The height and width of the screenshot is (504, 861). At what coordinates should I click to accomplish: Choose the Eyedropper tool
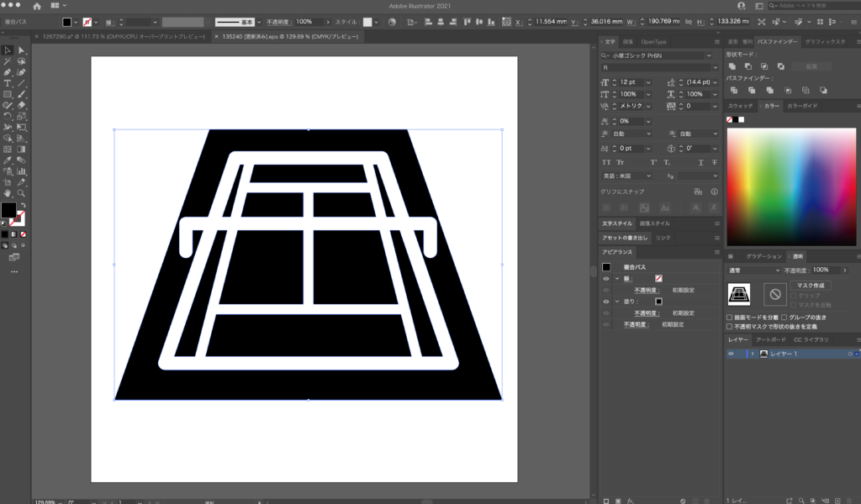8,160
